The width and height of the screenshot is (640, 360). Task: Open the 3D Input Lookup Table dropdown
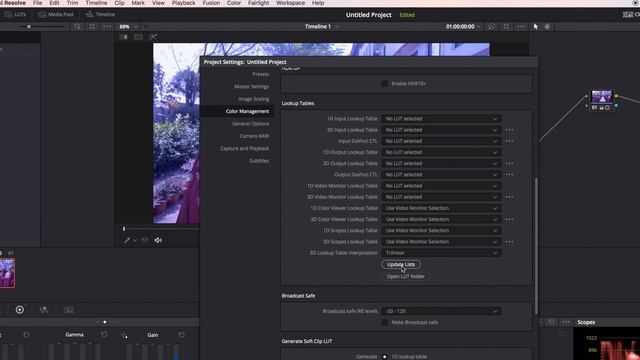pyautogui.click(x=441, y=130)
